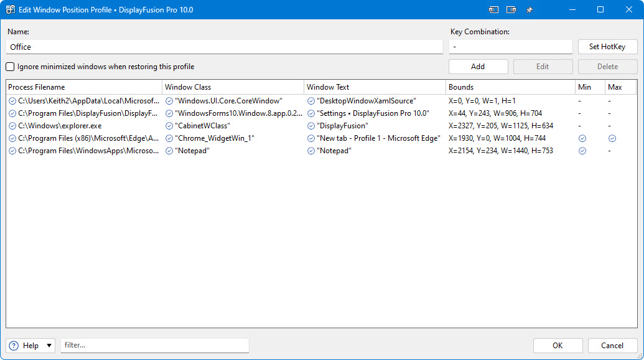Click check icon beside explorer.exe process filename
The height and width of the screenshot is (360, 644).
tap(12, 126)
